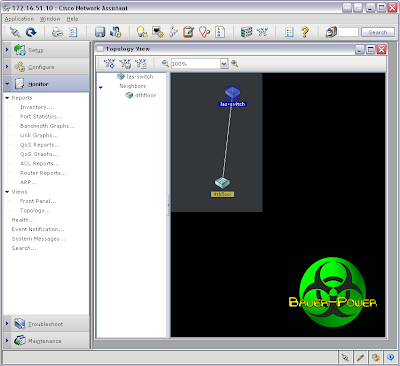Click the Connect icon in main toolbar

click(15, 32)
